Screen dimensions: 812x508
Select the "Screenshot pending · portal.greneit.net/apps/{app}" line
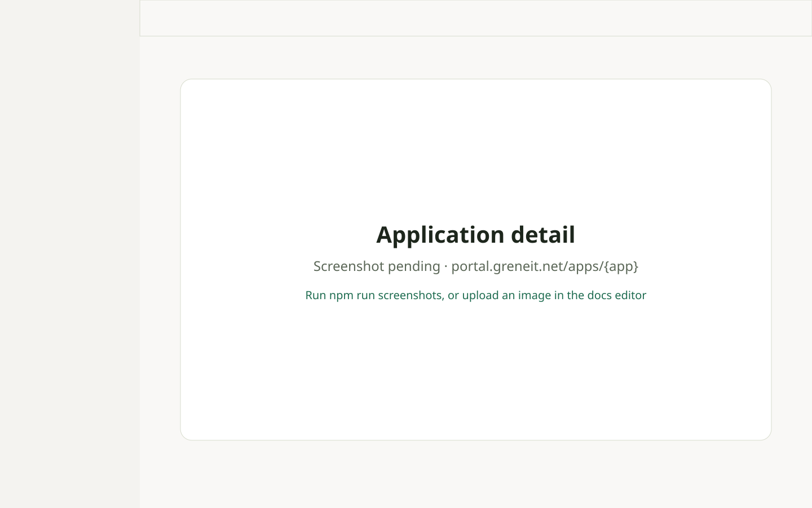point(475,266)
